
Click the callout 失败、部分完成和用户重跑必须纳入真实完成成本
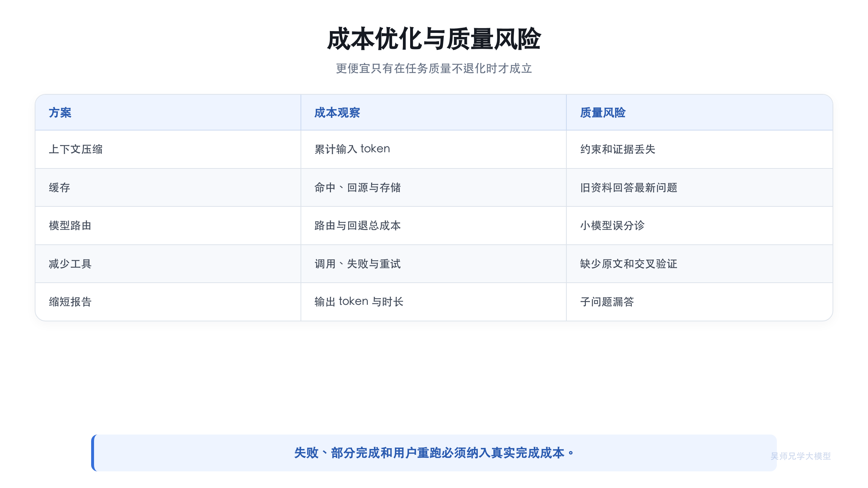pyautogui.click(x=434, y=453)
